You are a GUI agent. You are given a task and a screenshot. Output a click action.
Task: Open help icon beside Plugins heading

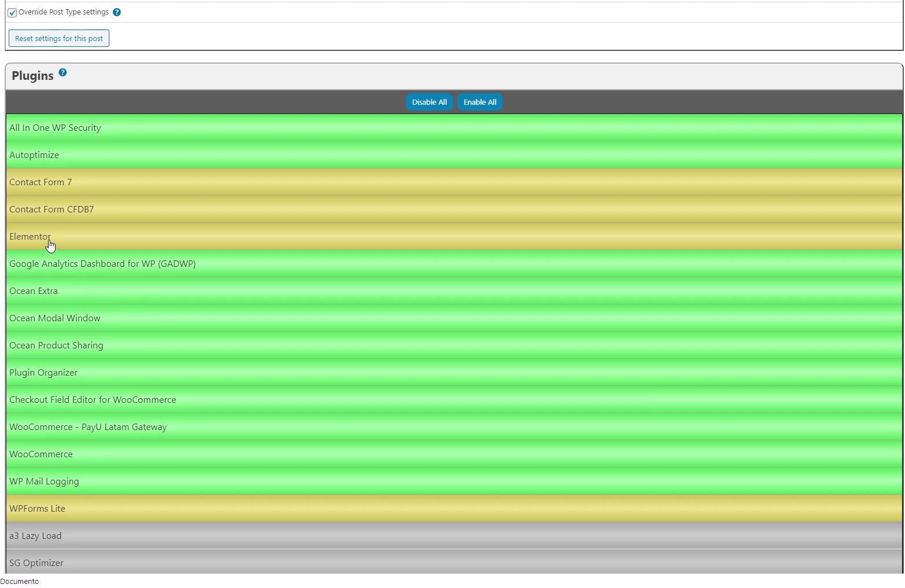62,72
